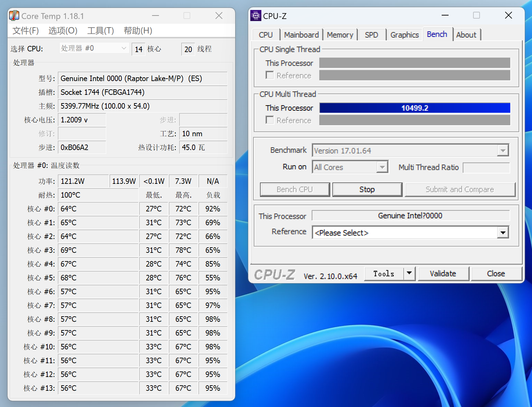Image resolution: width=532 pixels, height=407 pixels.
Task: Open the 工具(T) menu in Core Temp
Action: 100,31
